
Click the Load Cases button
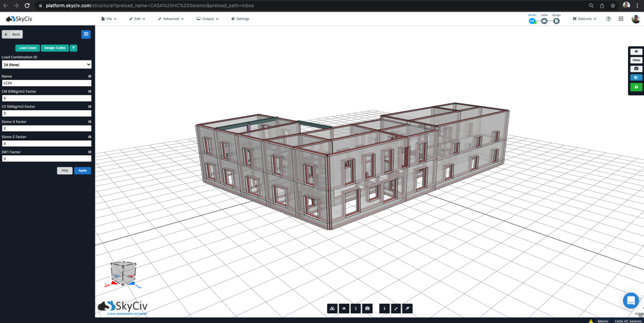click(28, 48)
